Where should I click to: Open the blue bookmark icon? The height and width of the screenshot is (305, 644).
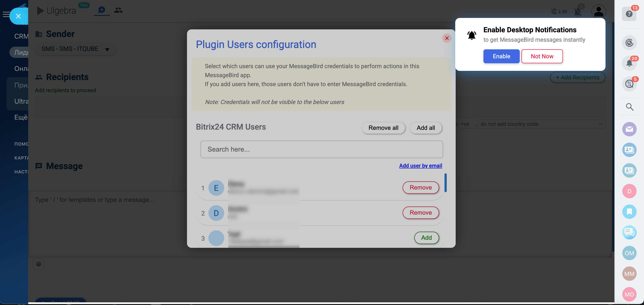click(x=629, y=212)
